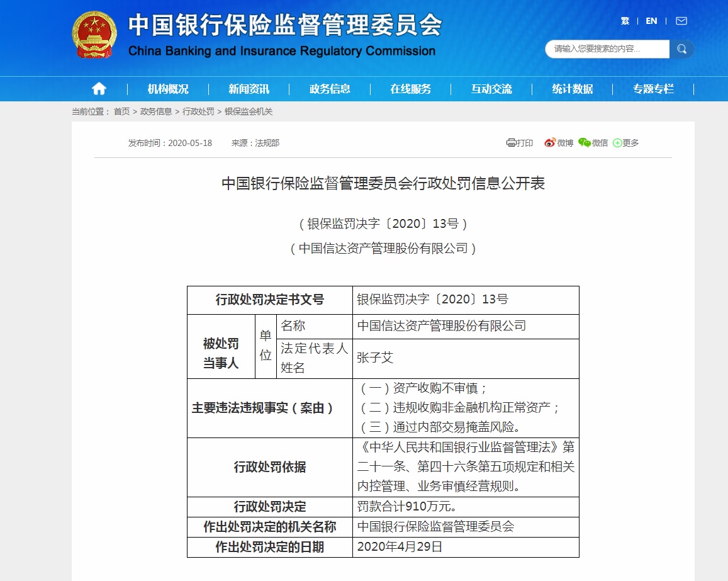
Task: Click the 单位 cell in table
Action: (x=266, y=346)
